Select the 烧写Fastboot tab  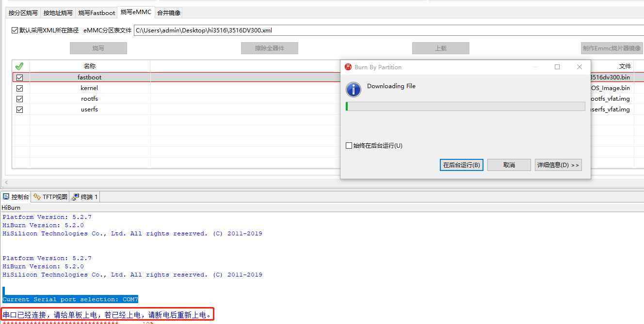tap(97, 13)
